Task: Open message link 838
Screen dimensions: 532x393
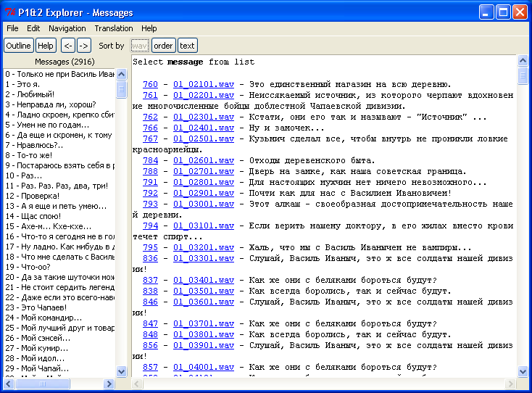Action: click(x=150, y=291)
